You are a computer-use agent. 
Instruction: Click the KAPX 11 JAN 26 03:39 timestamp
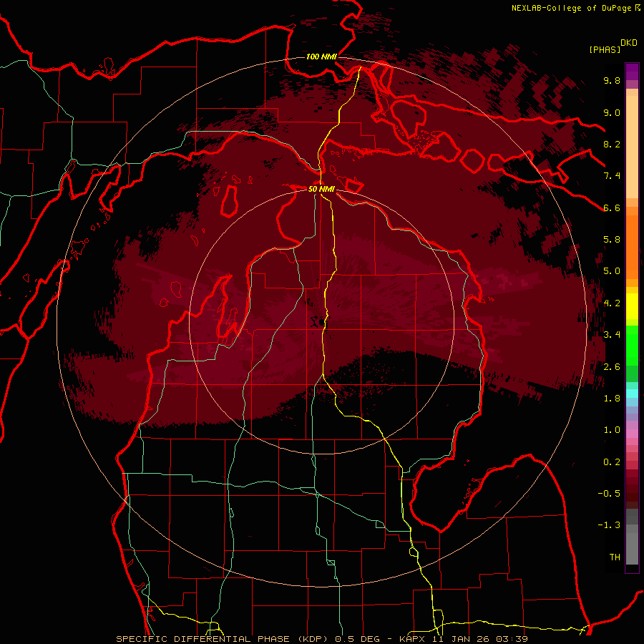464,639
